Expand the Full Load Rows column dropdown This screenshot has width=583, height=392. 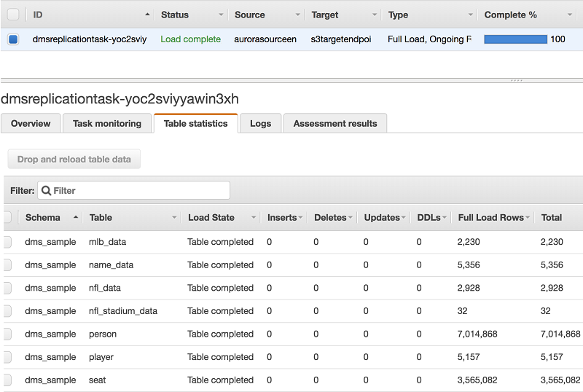528,218
